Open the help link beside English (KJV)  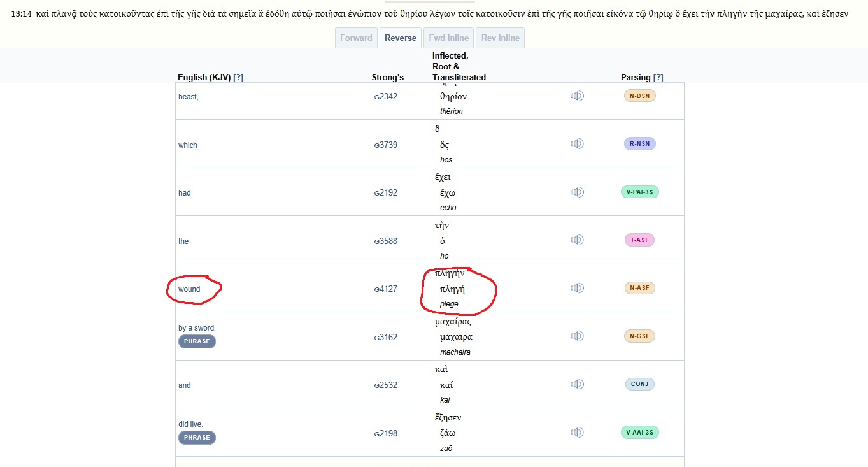pos(238,78)
